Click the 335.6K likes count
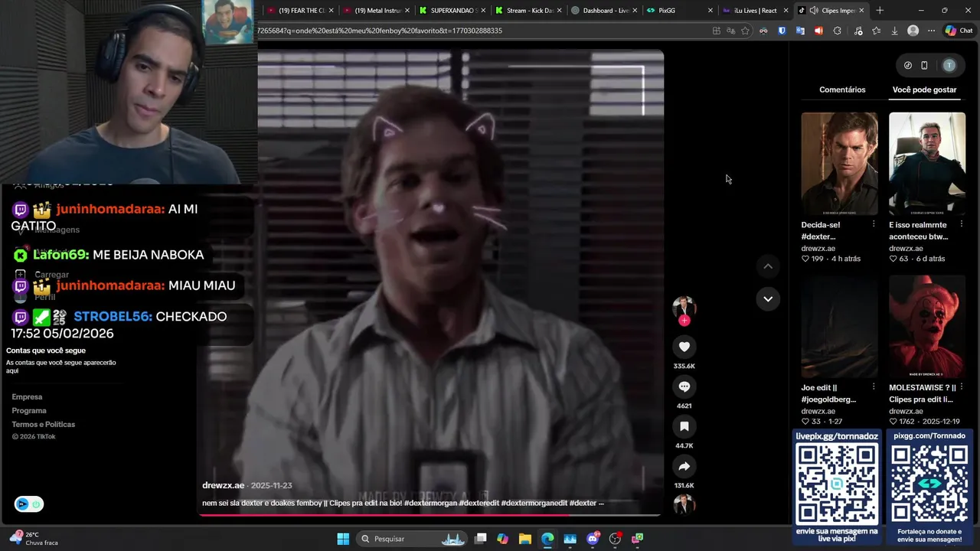Screen dimensions: 980x551 [684, 367]
